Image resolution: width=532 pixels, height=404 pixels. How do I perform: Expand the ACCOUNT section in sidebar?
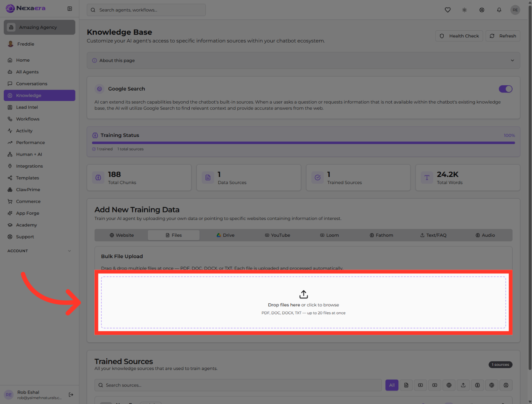pyautogui.click(x=39, y=251)
